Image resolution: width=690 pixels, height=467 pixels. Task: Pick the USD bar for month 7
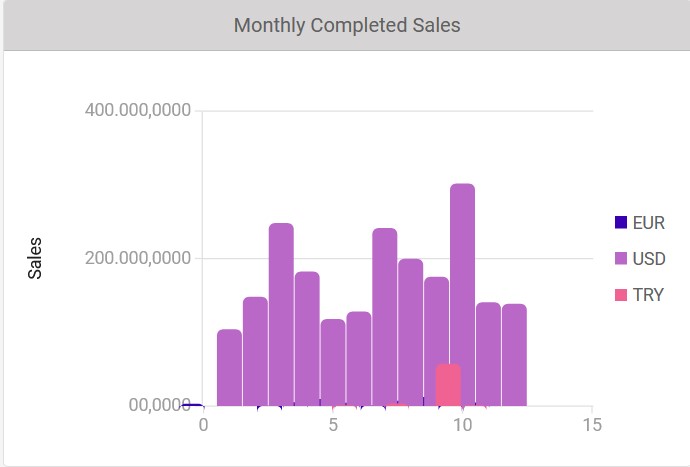(385, 316)
